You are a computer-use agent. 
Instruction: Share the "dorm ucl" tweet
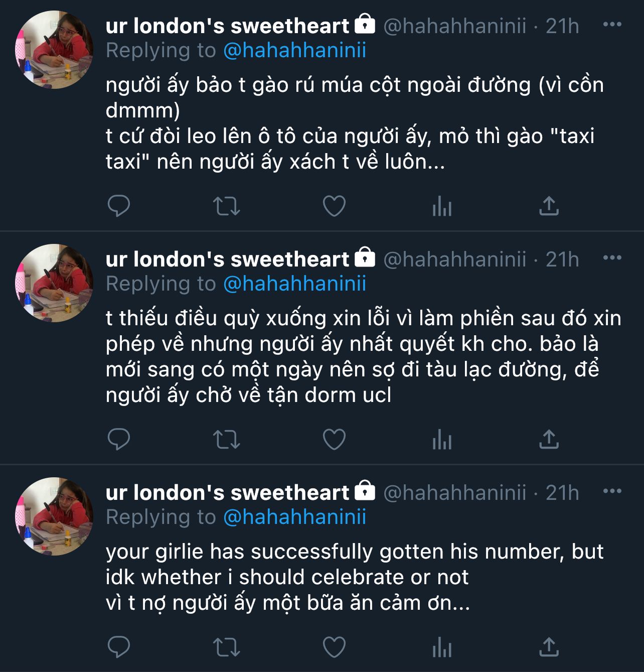coord(549,439)
